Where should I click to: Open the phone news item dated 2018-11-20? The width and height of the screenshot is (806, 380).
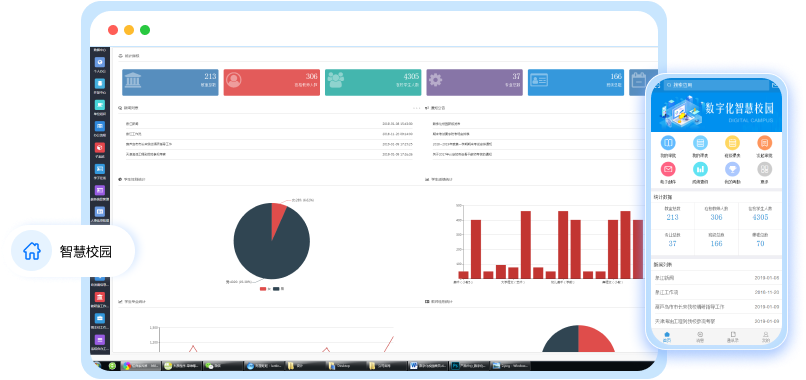(x=717, y=292)
